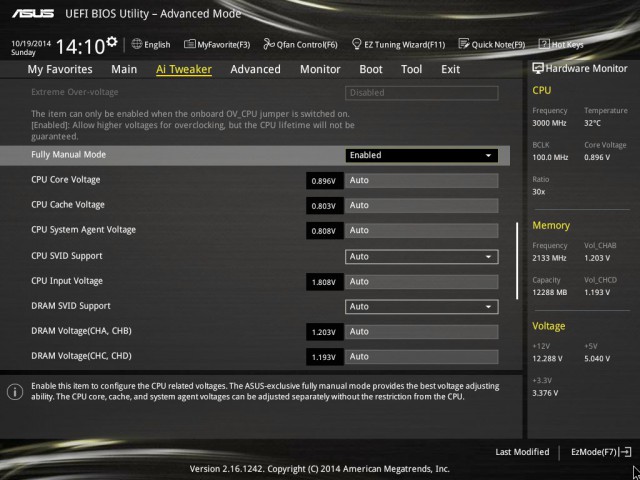This screenshot has width=640, height=480.
Task: Click DRAM Voltage(CHA, CHB) Auto field
Action: tap(422, 332)
